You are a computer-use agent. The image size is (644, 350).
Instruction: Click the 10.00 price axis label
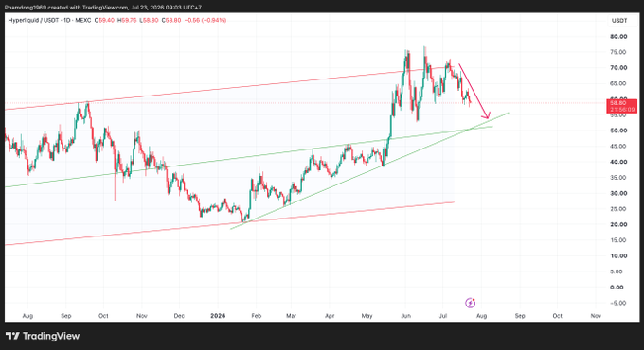[x=618, y=256]
